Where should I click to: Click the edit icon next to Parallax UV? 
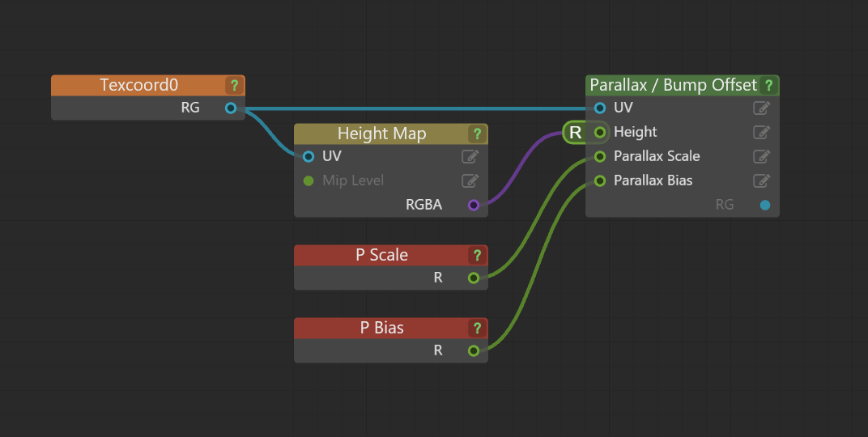(x=762, y=108)
